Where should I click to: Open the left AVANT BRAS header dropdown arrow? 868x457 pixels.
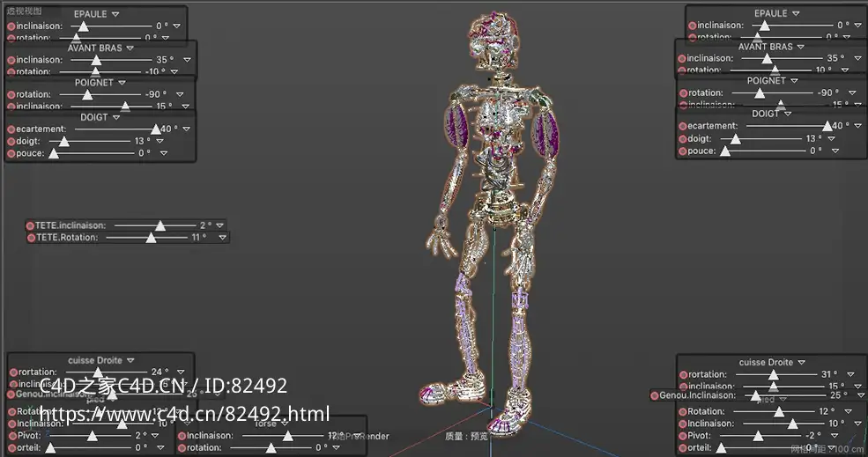tap(130, 48)
